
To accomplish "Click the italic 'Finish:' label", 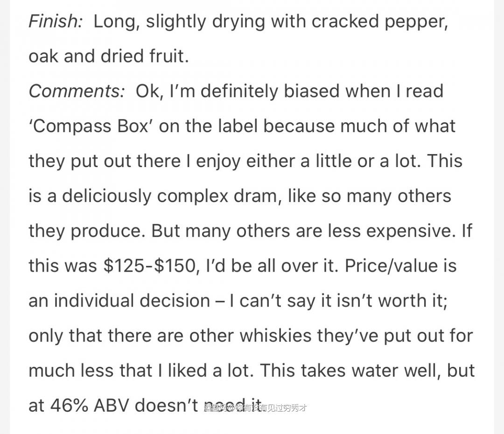I will click(x=55, y=21).
